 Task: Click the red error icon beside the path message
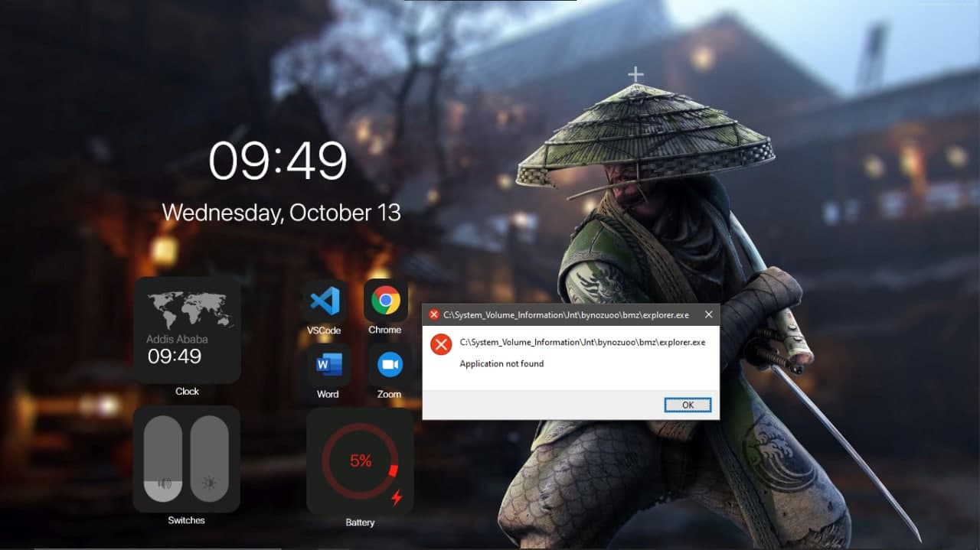pyautogui.click(x=441, y=344)
